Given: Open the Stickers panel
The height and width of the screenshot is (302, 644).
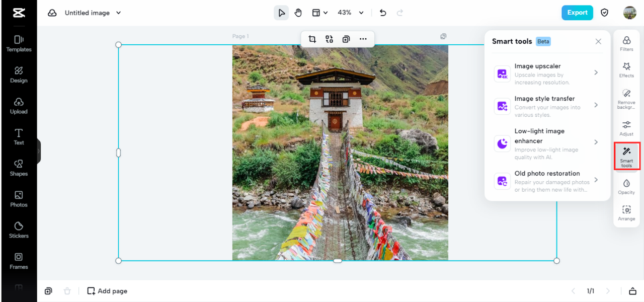Looking at the screenshot, I should [x=19, y=230].
